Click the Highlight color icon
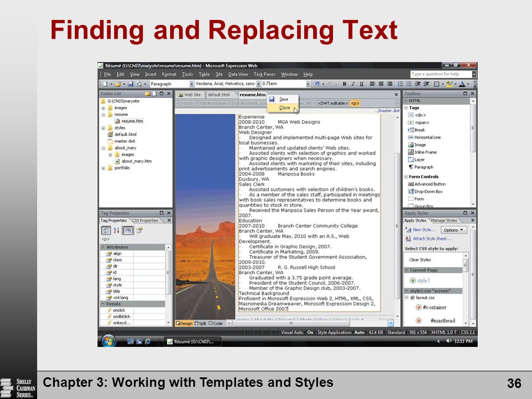This screenshot has width=532, height=399. click(449, 84)
